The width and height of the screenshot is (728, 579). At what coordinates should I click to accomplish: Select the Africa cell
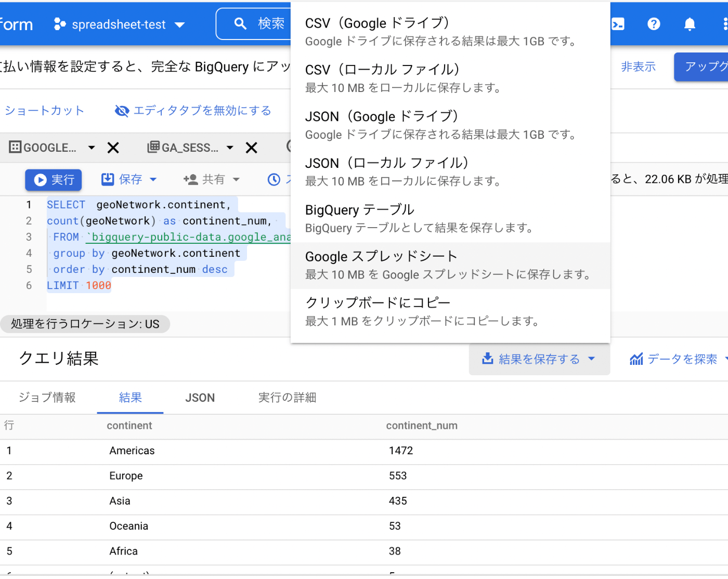point(124,551)
